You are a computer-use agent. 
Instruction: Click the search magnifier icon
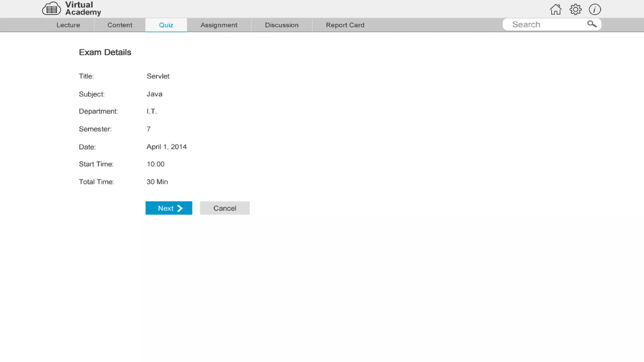[592, 24]
